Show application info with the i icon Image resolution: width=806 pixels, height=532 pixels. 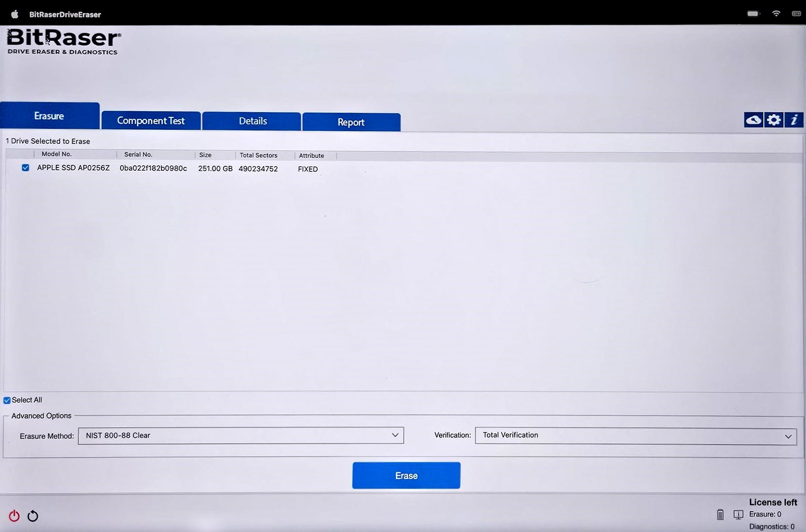tap(794, 120)
